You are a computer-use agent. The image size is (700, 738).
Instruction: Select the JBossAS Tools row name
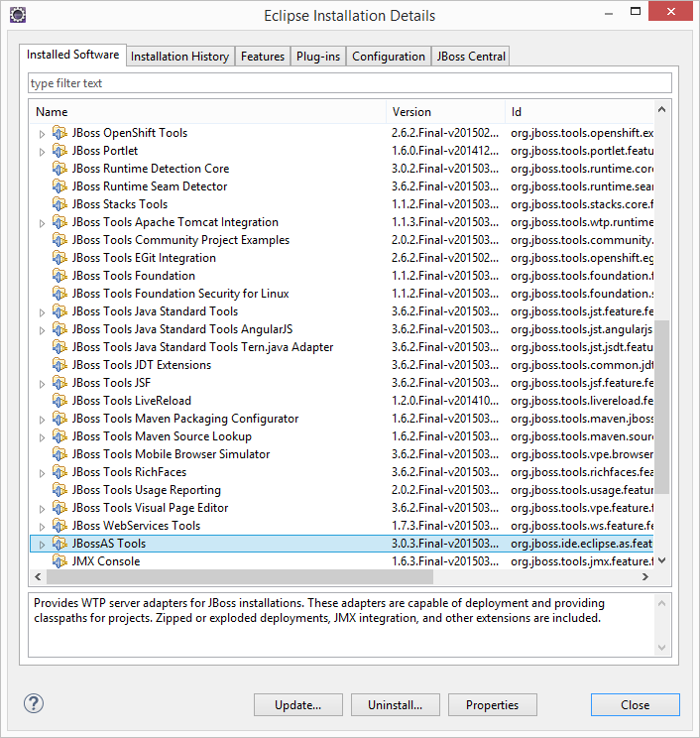click(x=109, y=544)
